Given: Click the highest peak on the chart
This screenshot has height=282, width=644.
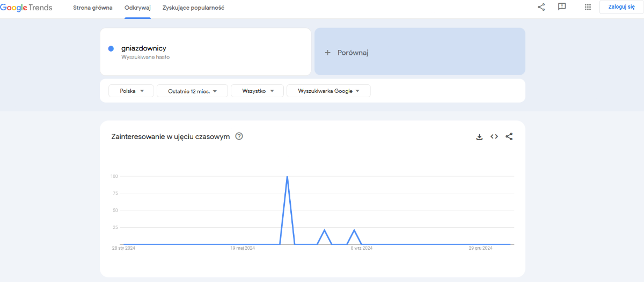Looking at the screenshot, I should [288, 177].
